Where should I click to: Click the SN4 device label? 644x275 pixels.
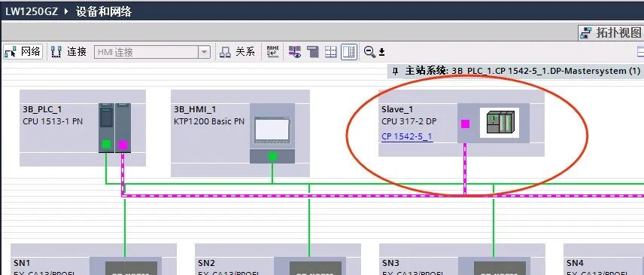tap(575, 263)
